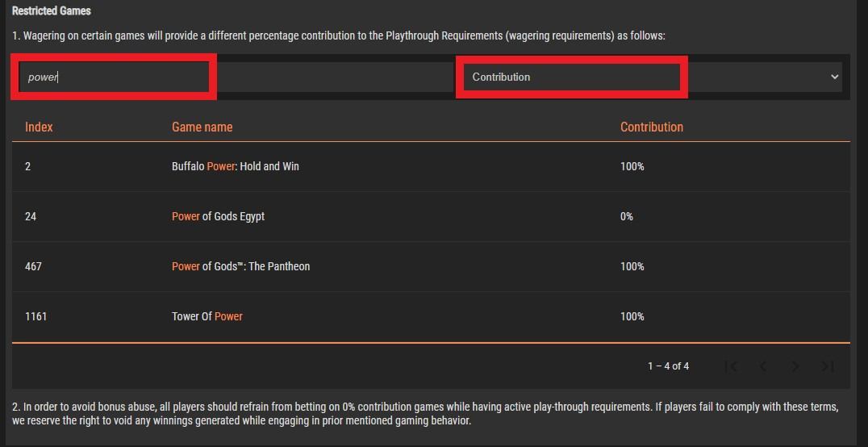
Task: Click the "1 – 4 of 4" pagination label
Action: (668, 366)
